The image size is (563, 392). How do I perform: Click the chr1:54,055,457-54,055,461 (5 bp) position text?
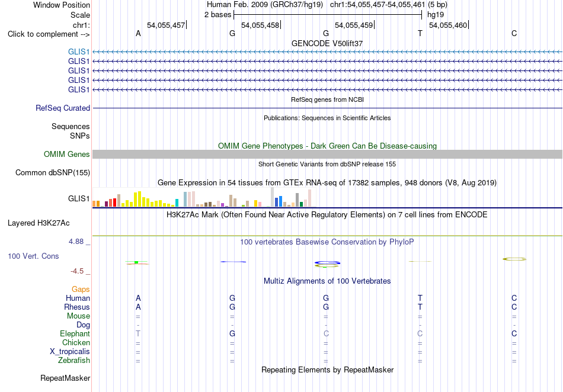pos(389,5)
